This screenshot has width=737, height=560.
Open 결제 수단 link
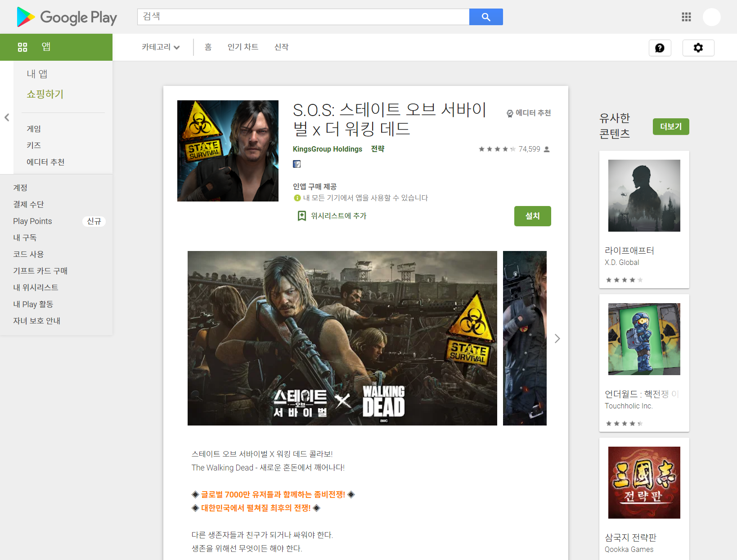pyautogui.click(x=28, y=204)
